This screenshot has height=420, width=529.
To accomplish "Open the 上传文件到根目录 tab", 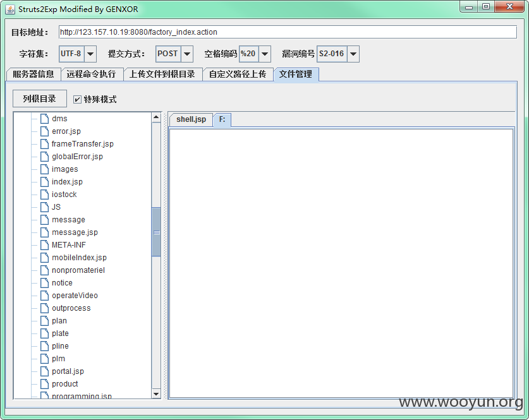I will [162, 74].
